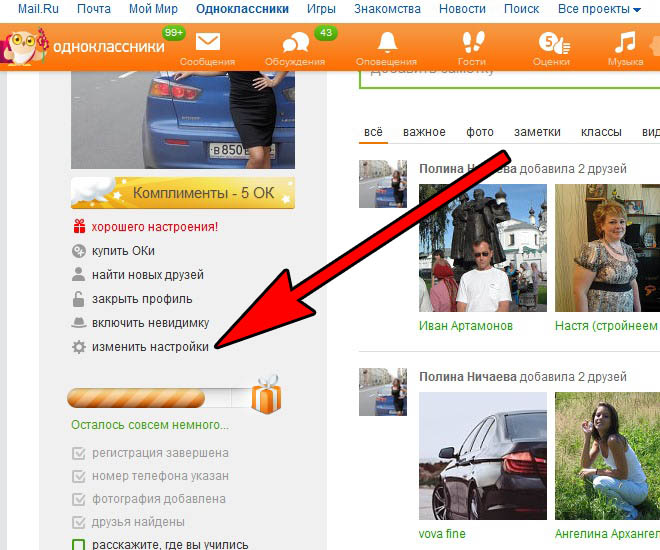Click the gift box at progress bar end
Screen dimensions: 660x550
coord(266,394)
